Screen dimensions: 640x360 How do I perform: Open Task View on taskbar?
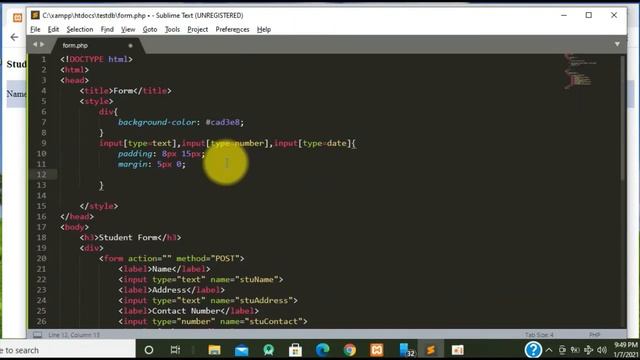[175, 350]
